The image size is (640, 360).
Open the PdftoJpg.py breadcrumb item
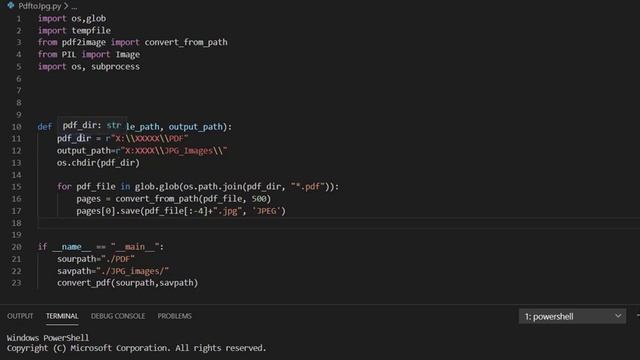coord(40,6)
